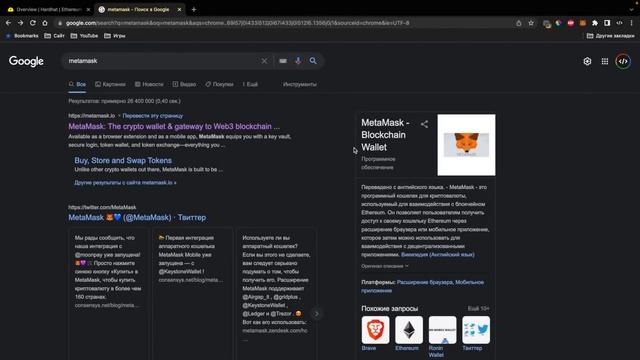
Task: Open more results from metamask.io link
Action: tap(125, 183)
